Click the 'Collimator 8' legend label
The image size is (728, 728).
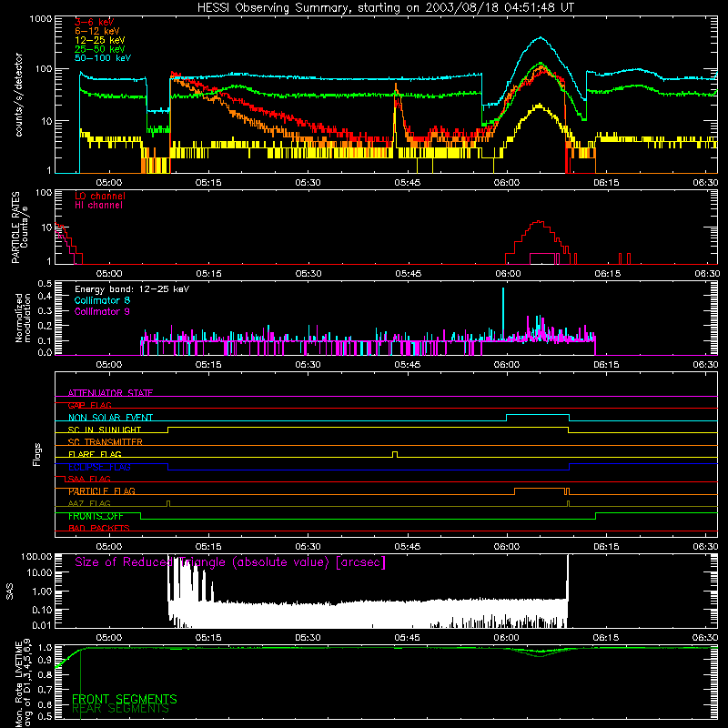(x=102, y=300)
